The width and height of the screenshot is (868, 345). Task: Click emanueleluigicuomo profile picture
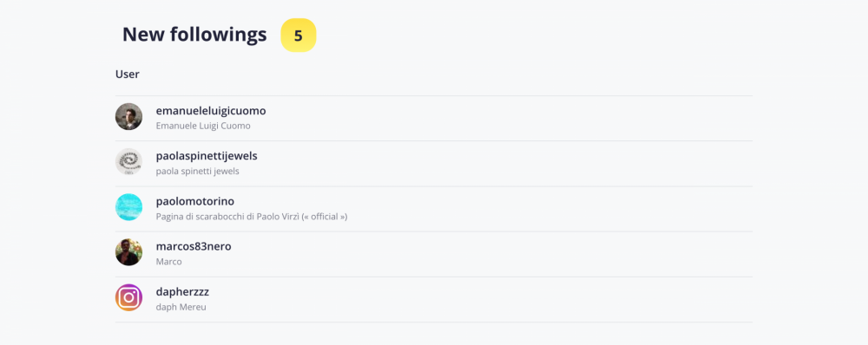tap(128, 117)
